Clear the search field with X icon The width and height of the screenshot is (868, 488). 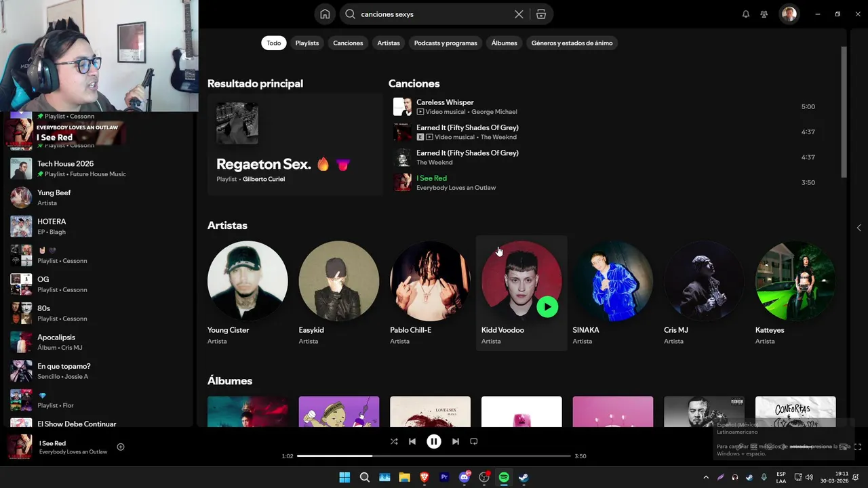pos(519,14)
